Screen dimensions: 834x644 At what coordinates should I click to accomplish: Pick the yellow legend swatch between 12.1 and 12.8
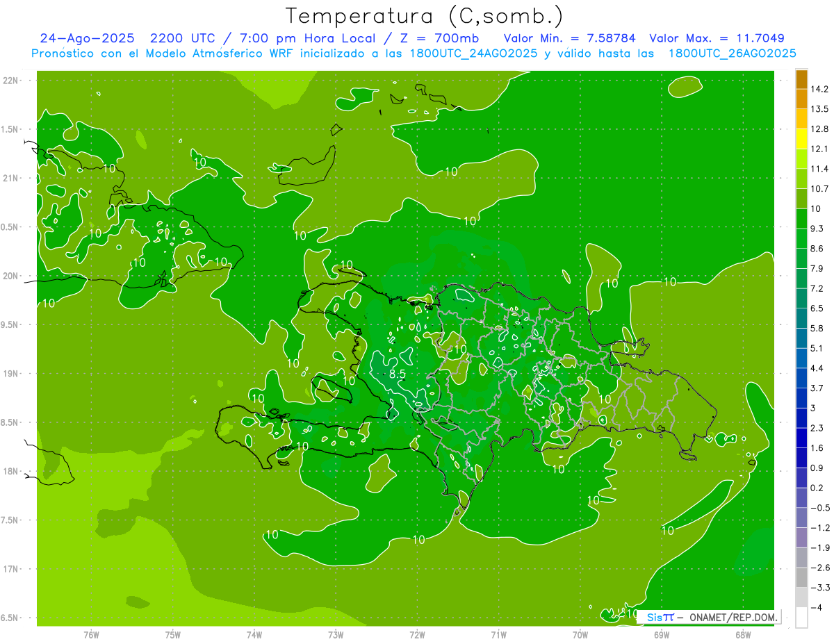[801, 139]
